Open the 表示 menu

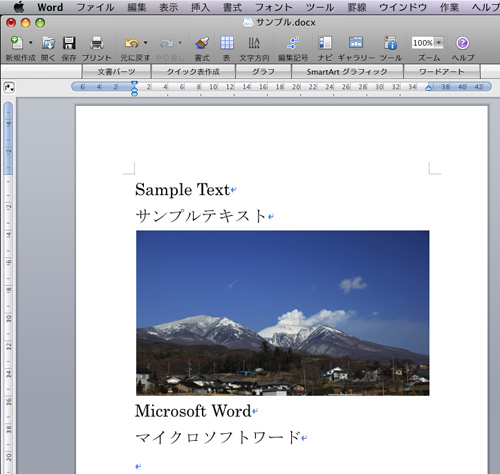(x=168, y=7)
